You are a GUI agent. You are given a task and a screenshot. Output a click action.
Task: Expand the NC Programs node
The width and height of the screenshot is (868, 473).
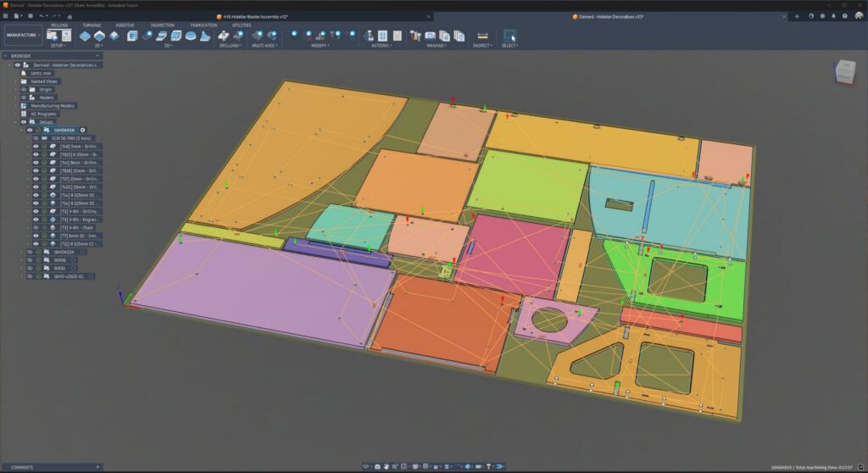[x=17, y=114]
